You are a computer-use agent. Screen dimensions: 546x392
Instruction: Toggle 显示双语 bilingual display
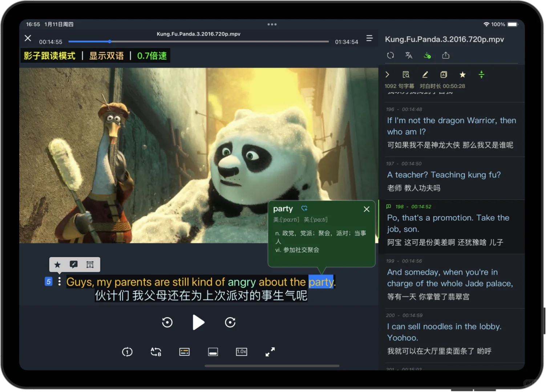tap(106, 56)
